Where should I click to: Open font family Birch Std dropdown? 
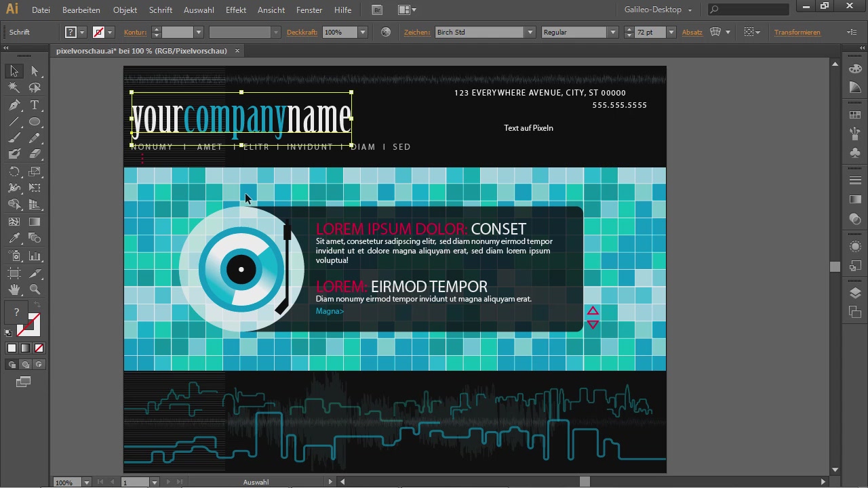point(530,33)
